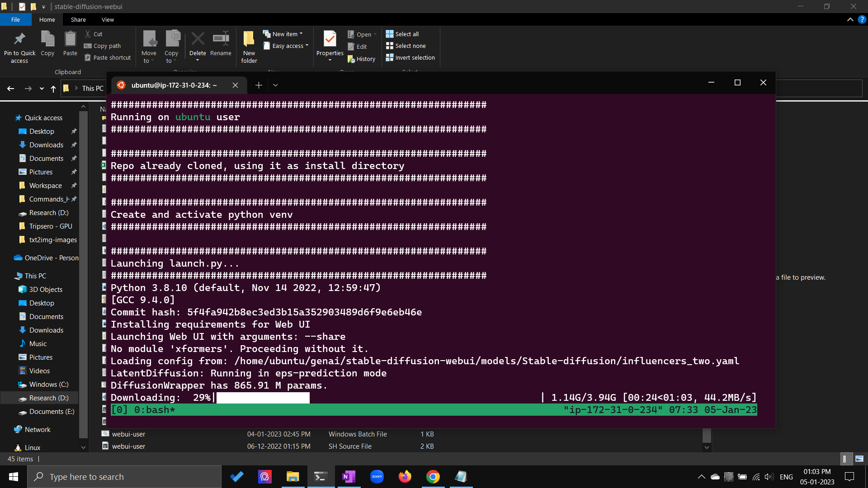Go back in File Explorer
Viewport: 868px width, 488px height.
pyautogui.click(x=11, y=89)
